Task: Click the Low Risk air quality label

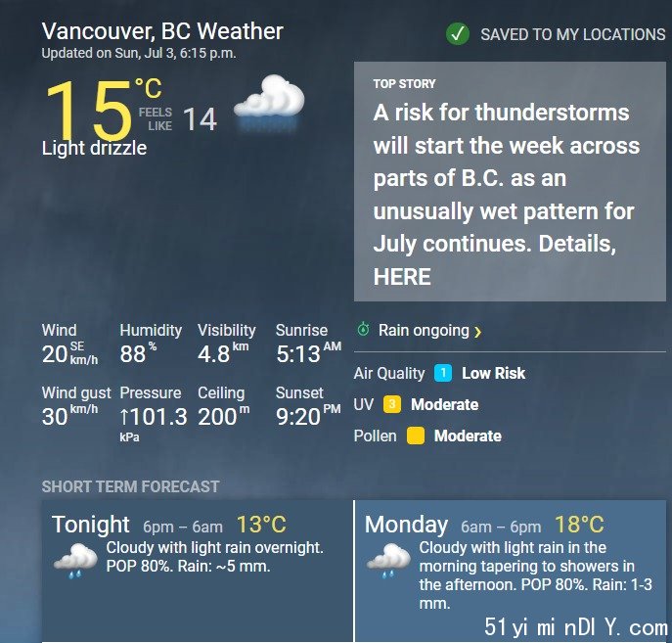Action: [x=493, y=373]
